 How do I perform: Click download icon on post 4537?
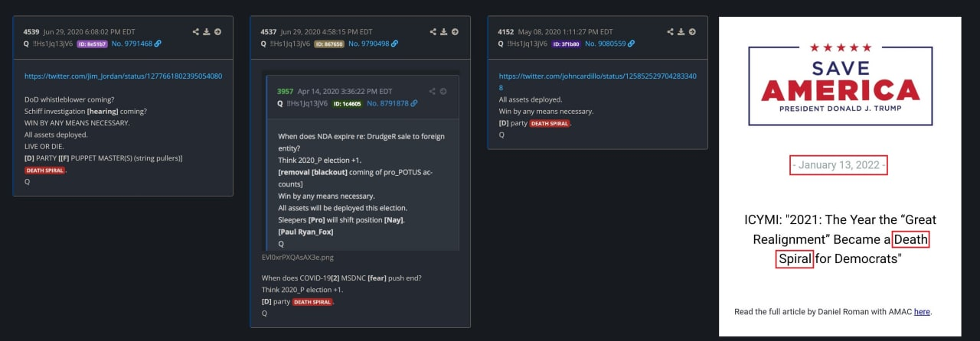click(x=444, y=32)
